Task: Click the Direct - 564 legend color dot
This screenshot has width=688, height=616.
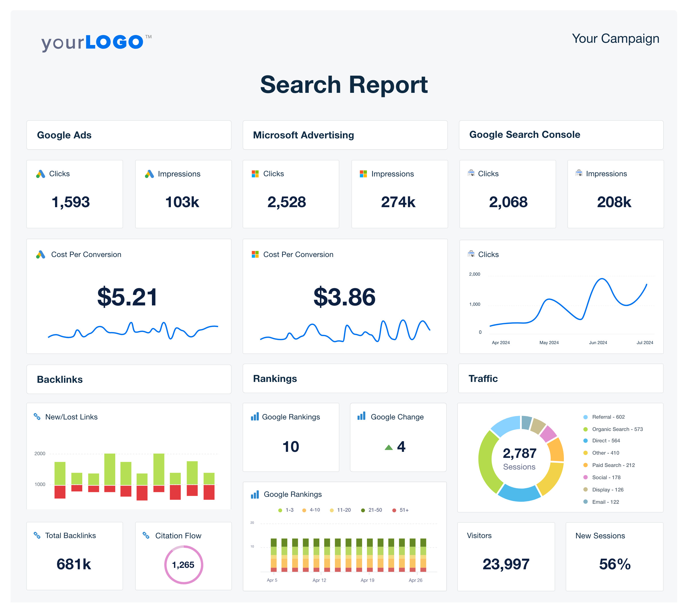Action: pyautogui.click(x=586, y=441)
